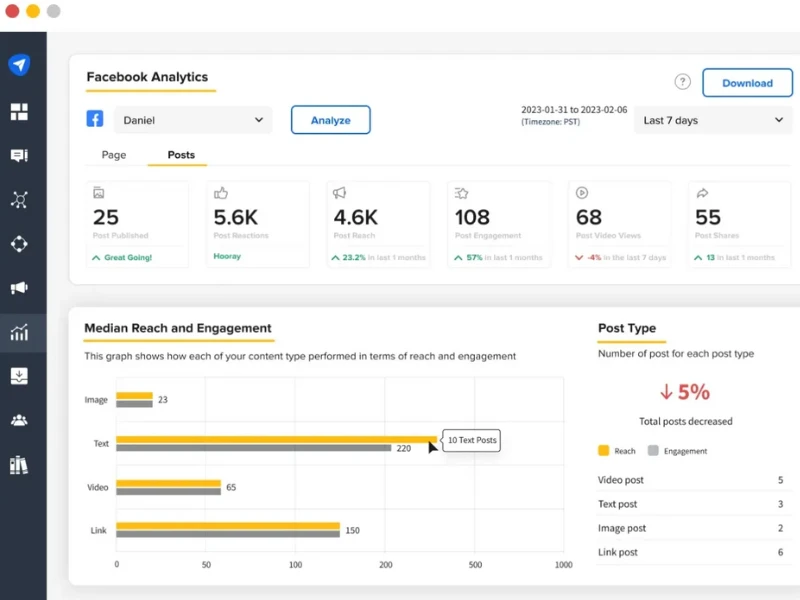
Task: Click the 220 value label on Text bar
Action: [x=404, y=448]
